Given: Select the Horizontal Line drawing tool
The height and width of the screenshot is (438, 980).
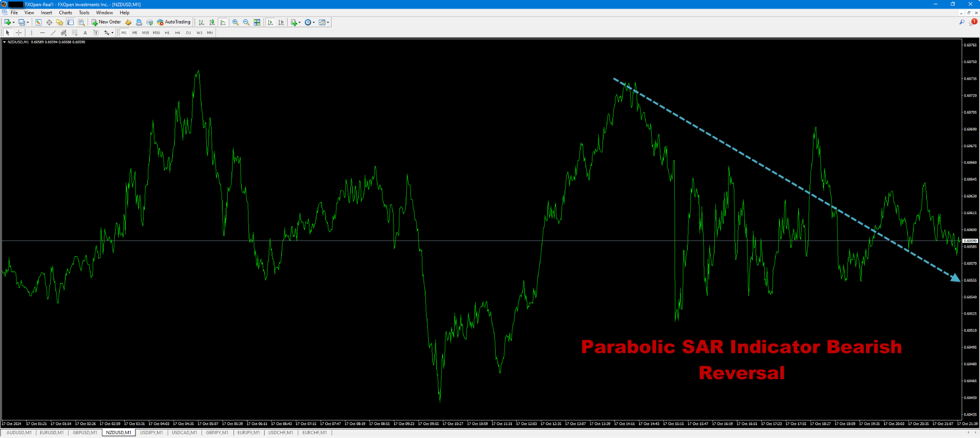Looking at the screenshot, I should [43, 33].
